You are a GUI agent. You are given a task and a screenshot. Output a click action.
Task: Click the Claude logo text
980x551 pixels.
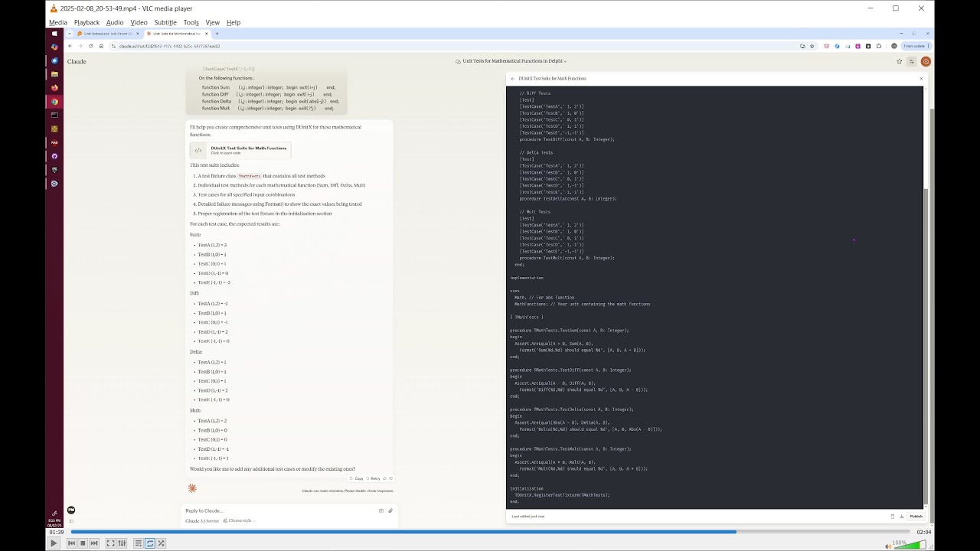pos(77,61)
